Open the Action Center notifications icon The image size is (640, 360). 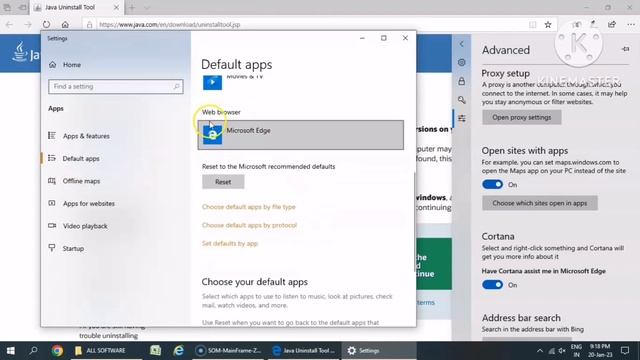point(625,351)
